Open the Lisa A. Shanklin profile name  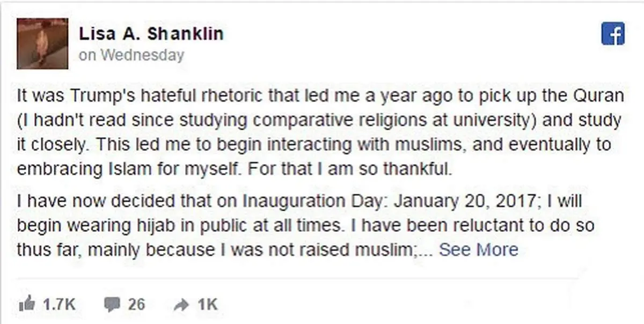[x=151, y=34]
